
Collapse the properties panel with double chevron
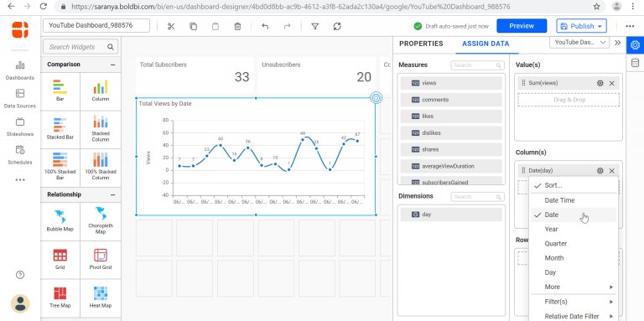(617, 43)
